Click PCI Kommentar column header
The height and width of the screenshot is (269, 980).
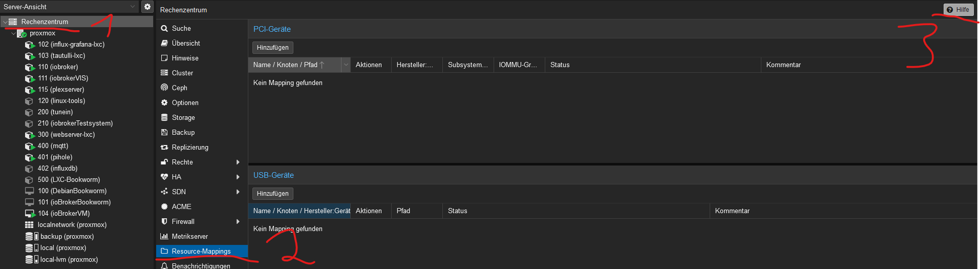point(869,65)
